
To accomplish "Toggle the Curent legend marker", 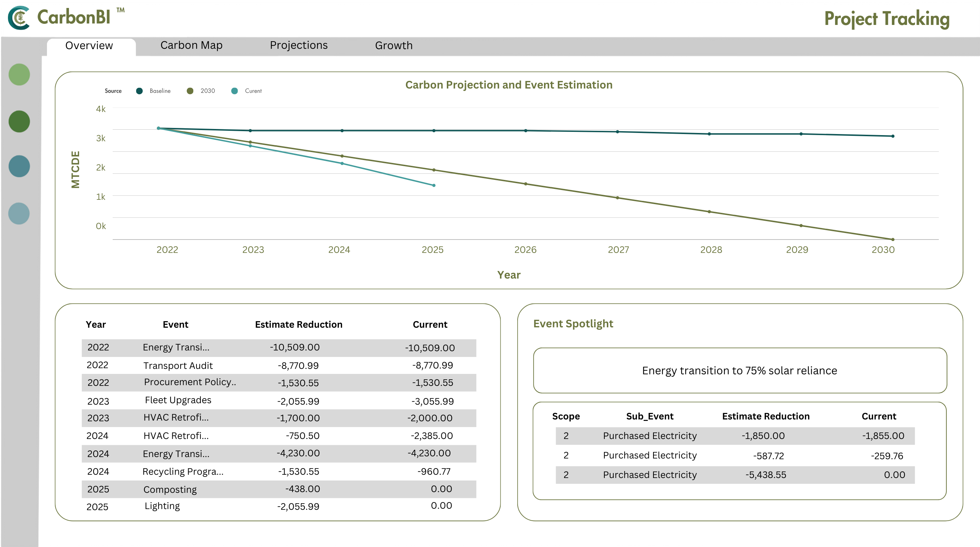I will tap(234, 91).
